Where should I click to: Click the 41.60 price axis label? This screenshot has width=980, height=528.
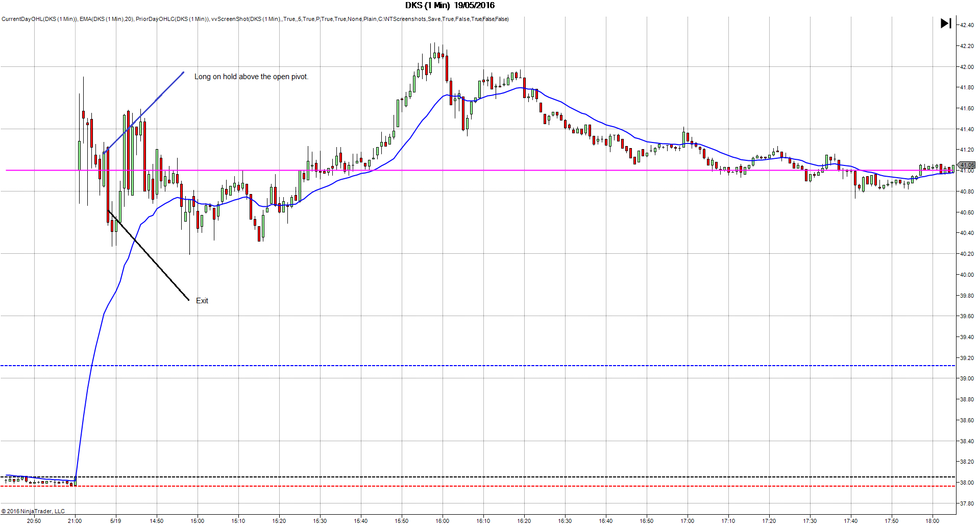[967, 108]
